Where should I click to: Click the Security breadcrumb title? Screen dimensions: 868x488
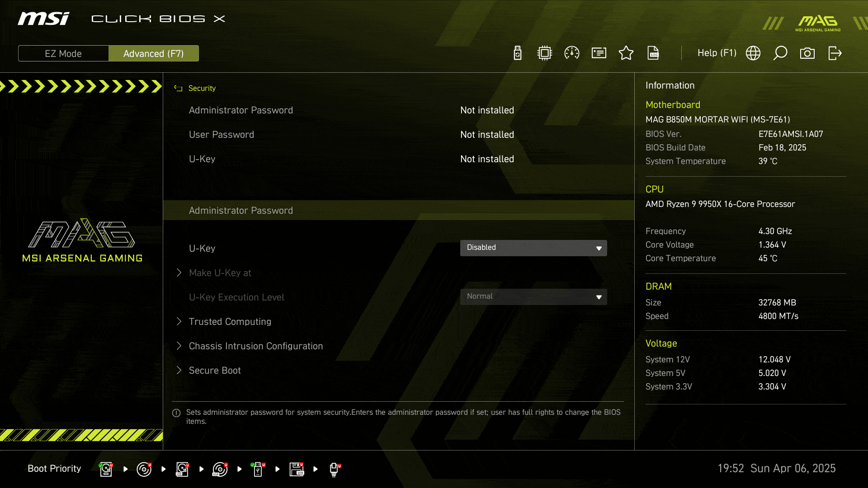click(202, 88)
